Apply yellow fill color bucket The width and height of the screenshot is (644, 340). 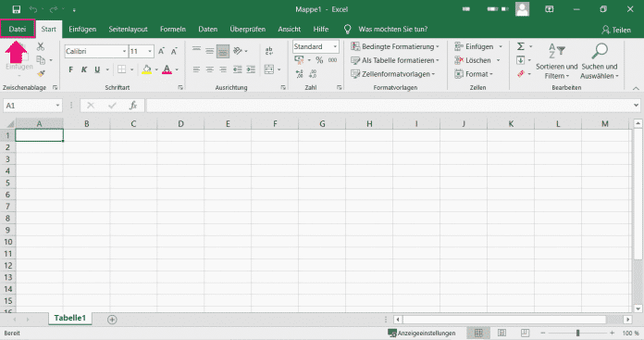[146, 69]
